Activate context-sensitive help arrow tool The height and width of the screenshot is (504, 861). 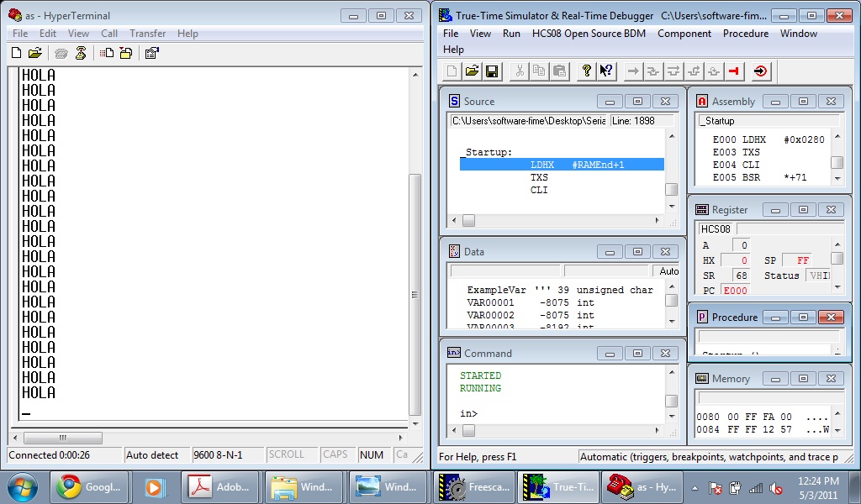(605, 71)
